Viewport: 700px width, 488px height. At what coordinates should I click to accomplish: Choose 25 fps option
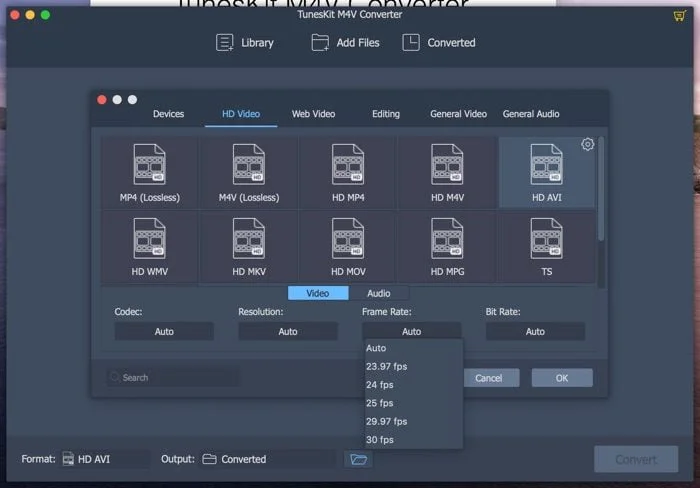tap(413, 403)
